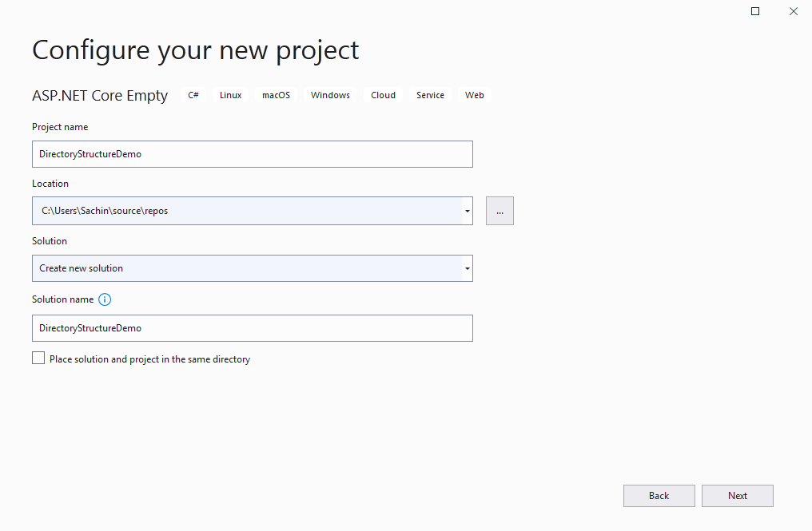Click the Web tag
The height and width of the screenshot is (531, 812).
click(x=475, y=95)
